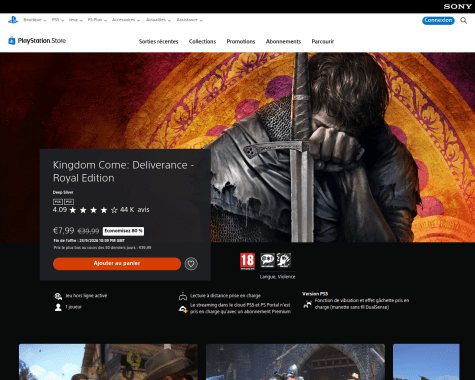
Task: Open the search magnifier icon
Action: click(464, 21)
